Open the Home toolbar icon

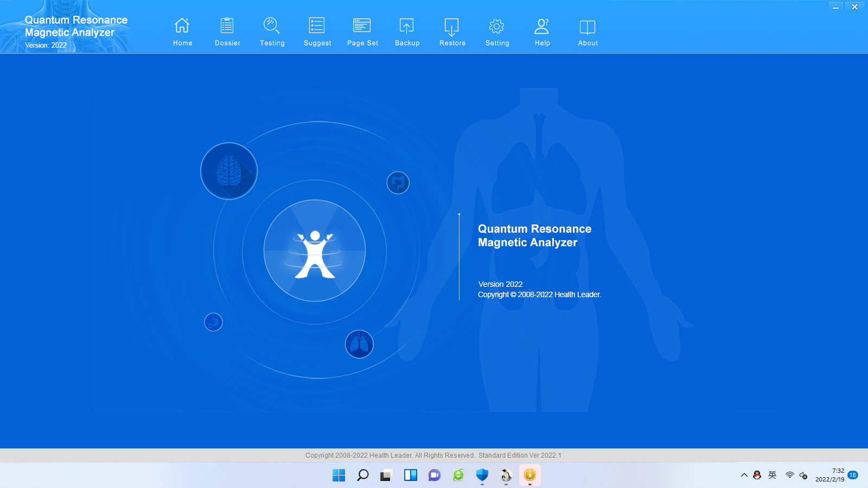pos(182,25)
